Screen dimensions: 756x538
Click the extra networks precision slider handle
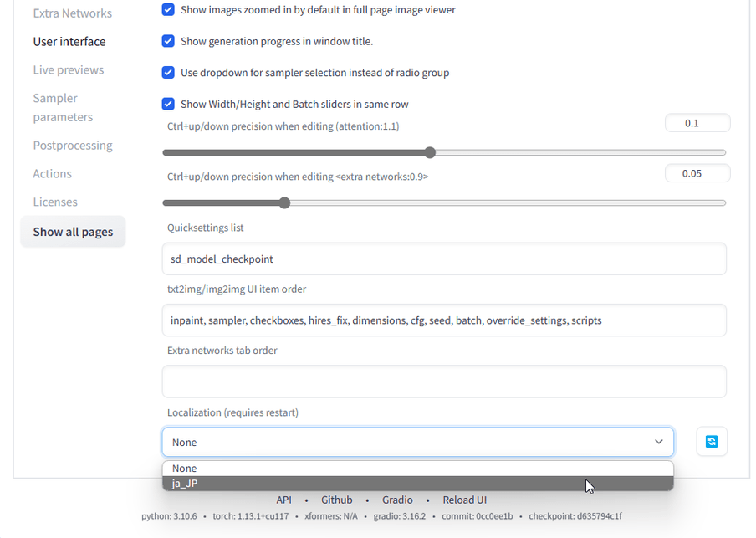(284, 202)
